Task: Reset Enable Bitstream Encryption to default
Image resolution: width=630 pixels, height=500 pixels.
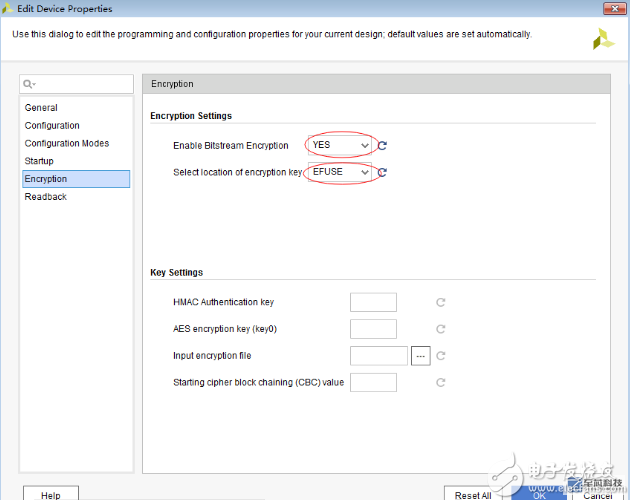Action: tap(382, 146)
